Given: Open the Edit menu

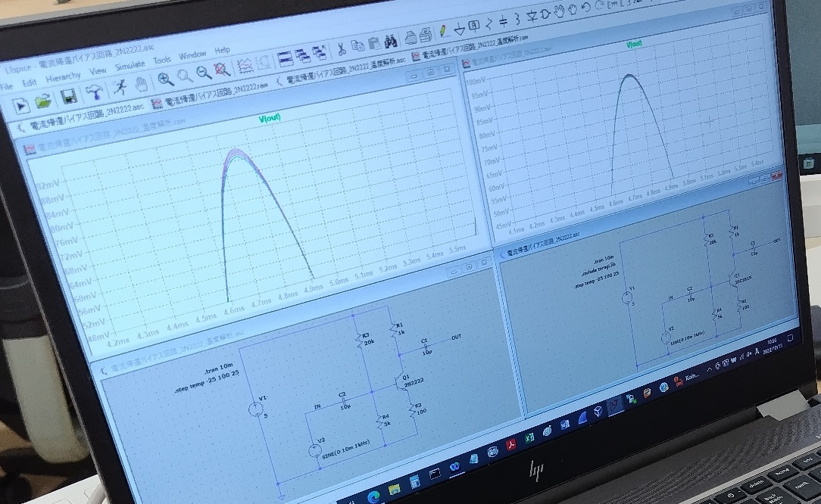Looking at the screenshot, I should (30, 82).
